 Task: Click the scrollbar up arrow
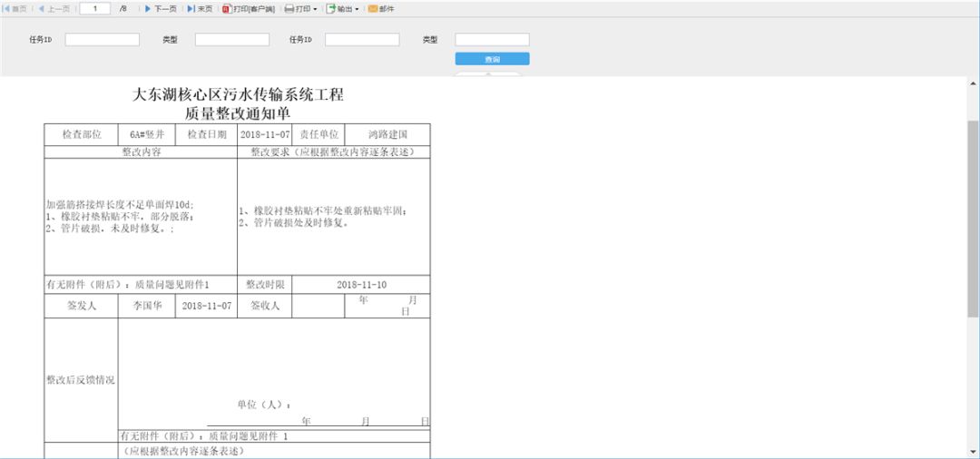973,83
